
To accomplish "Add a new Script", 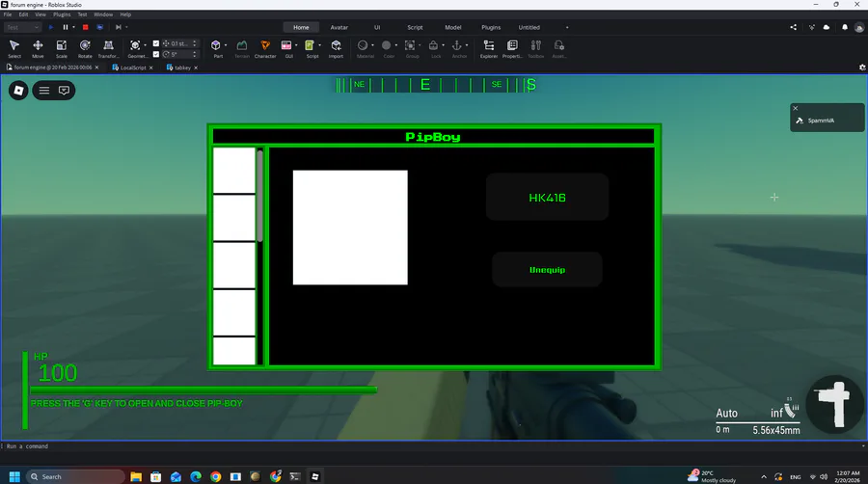I will [310, 48].
